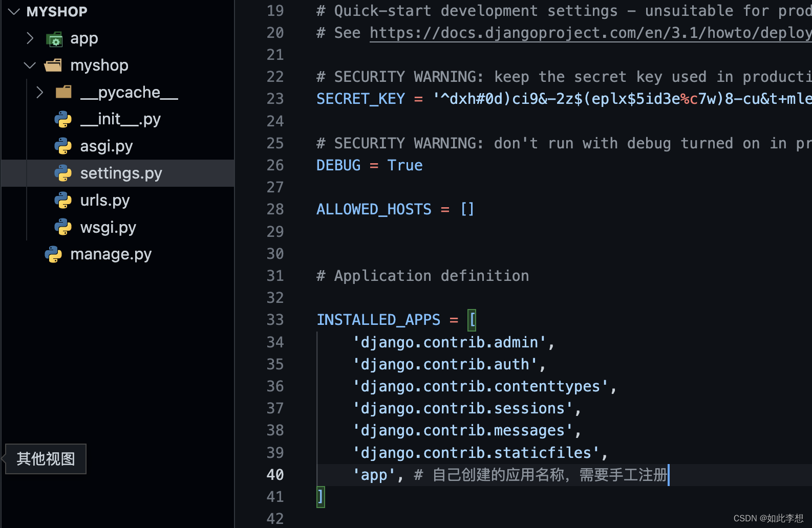Click the open myshop folder icon
The image size is (812, 528).
[53, 65]
